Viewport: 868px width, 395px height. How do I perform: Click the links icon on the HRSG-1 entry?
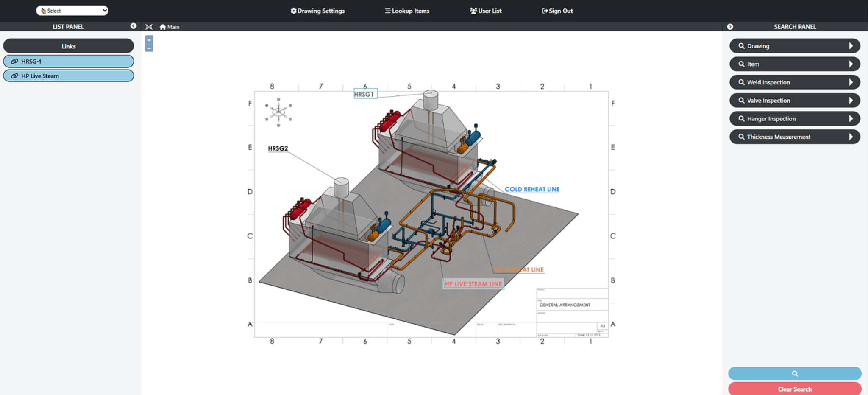click(x=14, y=61)
